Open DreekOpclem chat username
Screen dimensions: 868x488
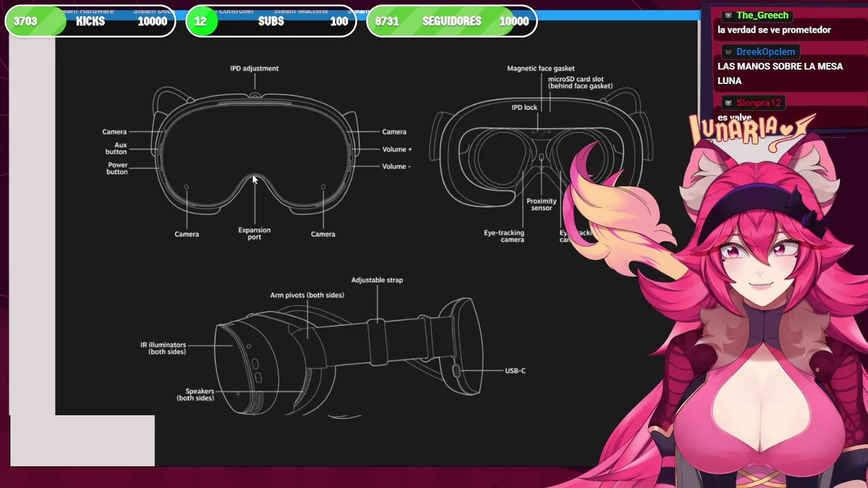click(x=766, y=52)
